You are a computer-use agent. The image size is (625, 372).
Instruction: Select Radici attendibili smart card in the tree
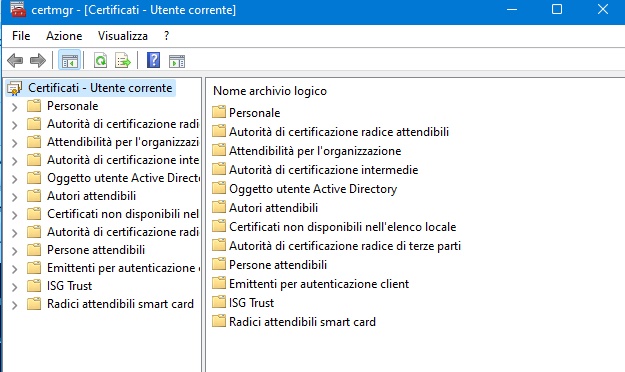pos(120,304)
